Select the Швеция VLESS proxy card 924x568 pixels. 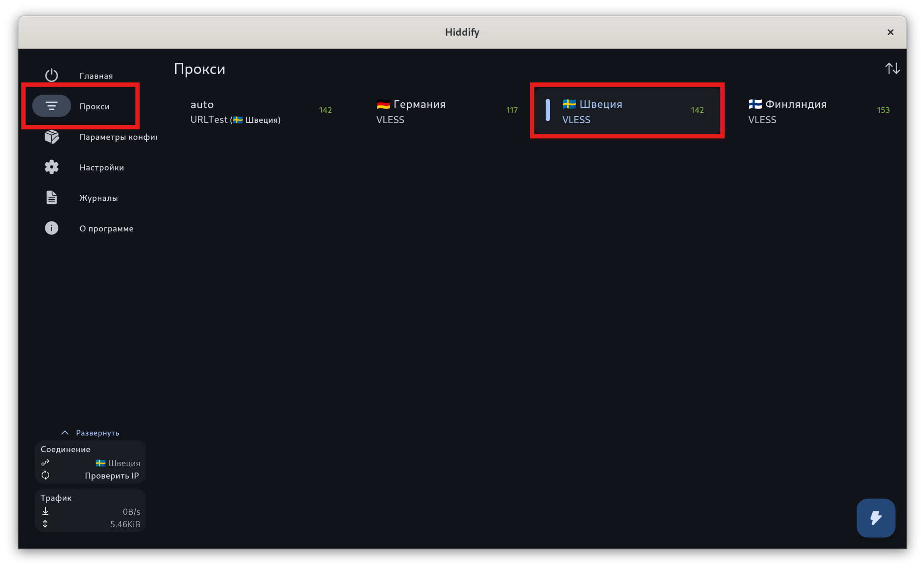click(x=627, y=111)
